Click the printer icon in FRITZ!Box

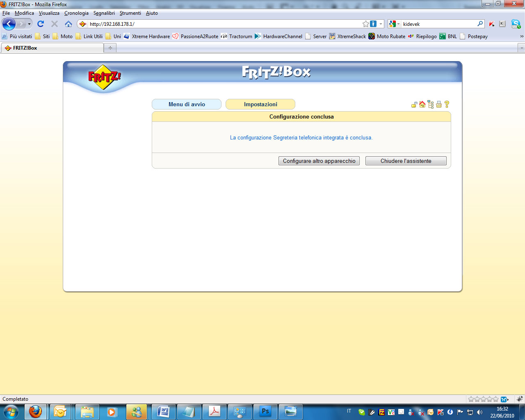pyautogui.click(x=439, y=105)
